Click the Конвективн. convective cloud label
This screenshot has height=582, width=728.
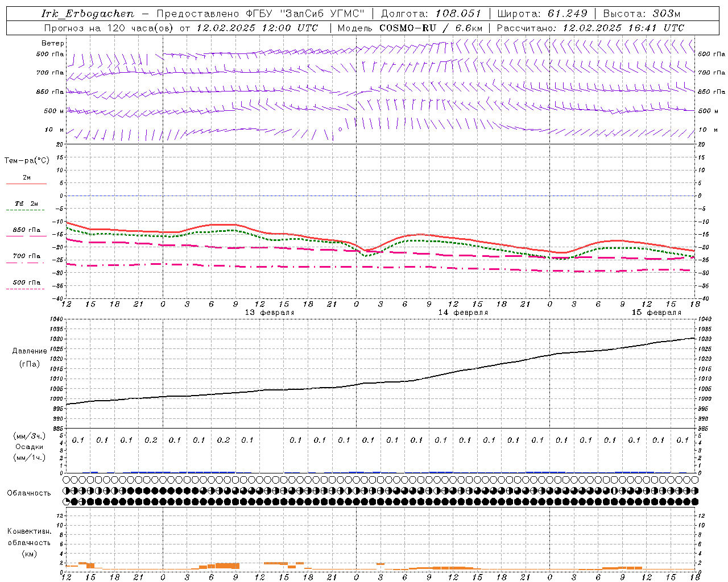(x=29, y=531)
